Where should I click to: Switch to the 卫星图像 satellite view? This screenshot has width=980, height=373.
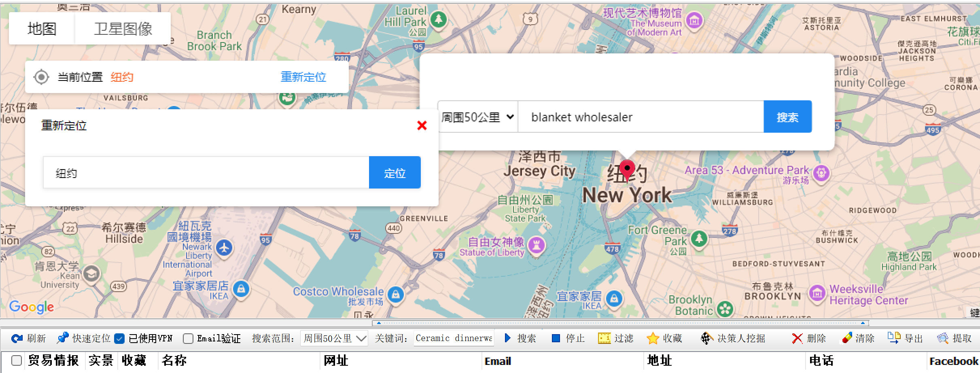[x=123, y=29]
